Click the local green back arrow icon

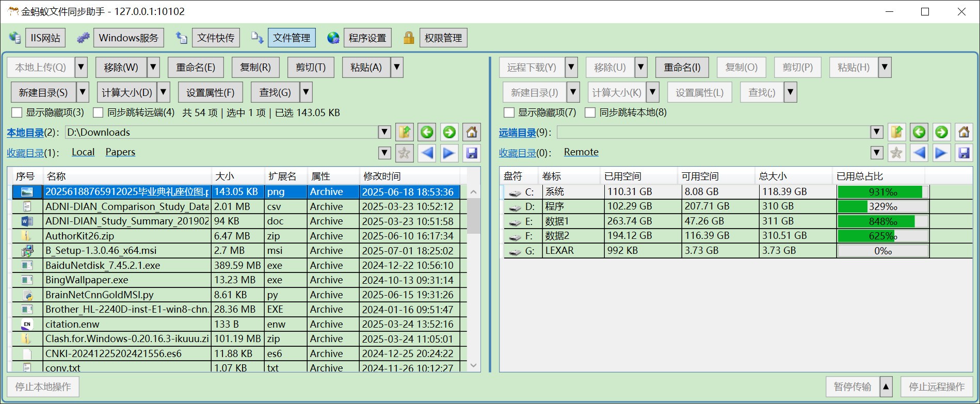pos(427,133)
